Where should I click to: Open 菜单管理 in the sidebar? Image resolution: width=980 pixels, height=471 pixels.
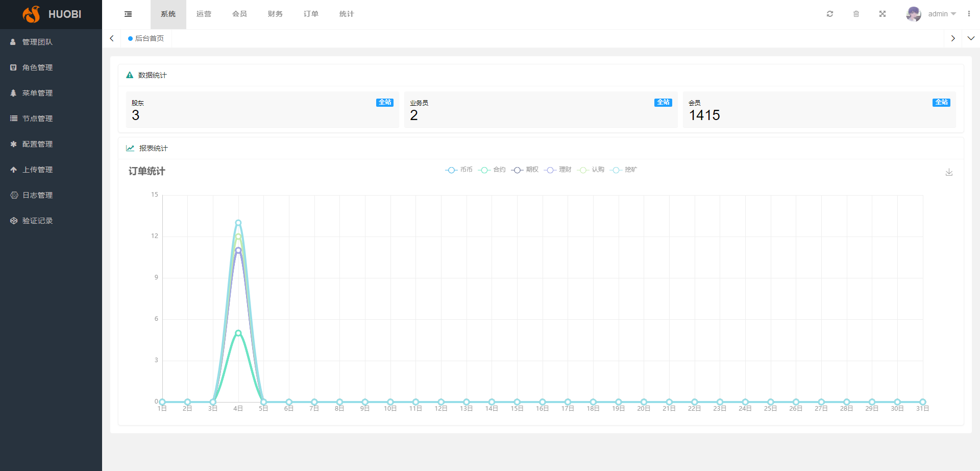tap(51, 93)
